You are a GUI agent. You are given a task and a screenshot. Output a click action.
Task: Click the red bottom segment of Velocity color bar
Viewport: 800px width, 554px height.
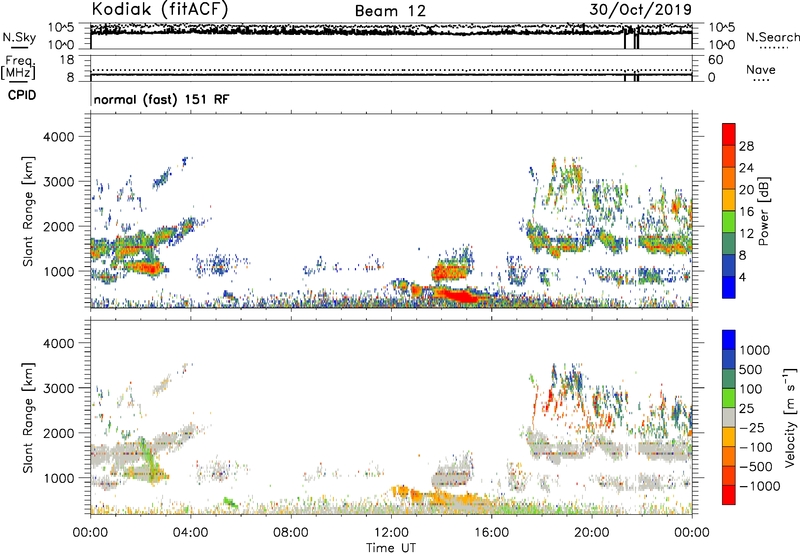729,495
